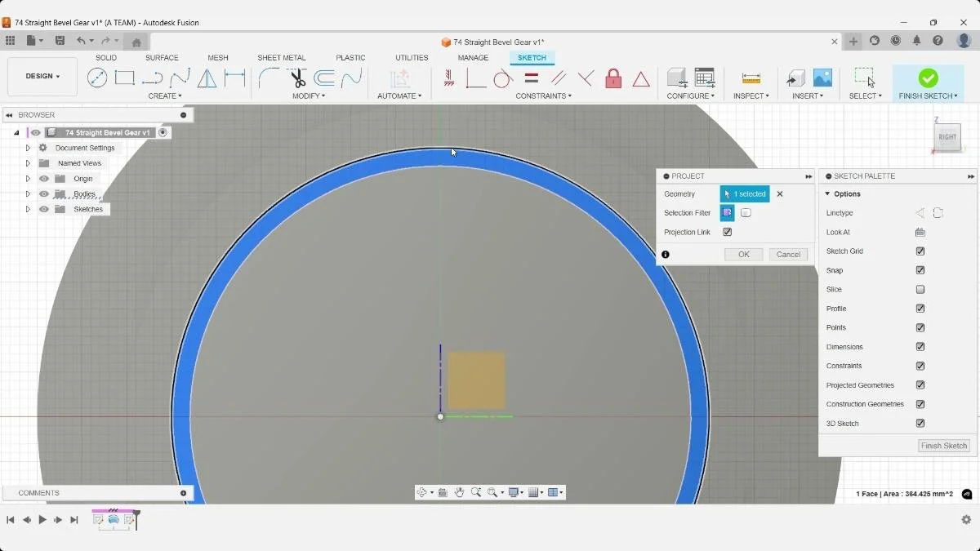Image resolution: width=980 pixels, height=551 pixels.
Task: Collapse the Options section in Sketch Palette
Action: 827,194
